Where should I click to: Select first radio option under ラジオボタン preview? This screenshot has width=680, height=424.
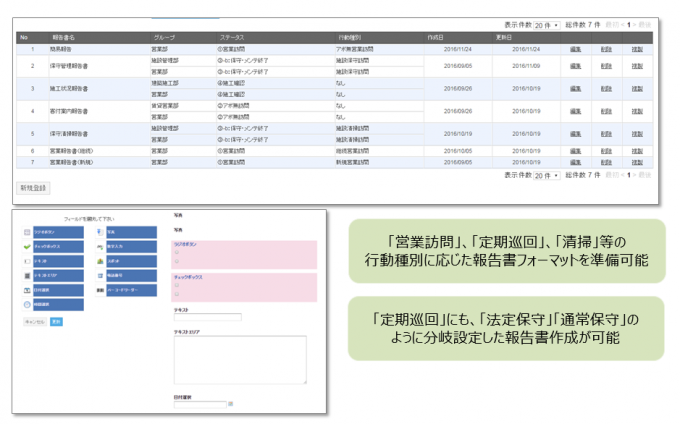click(177, 252)
